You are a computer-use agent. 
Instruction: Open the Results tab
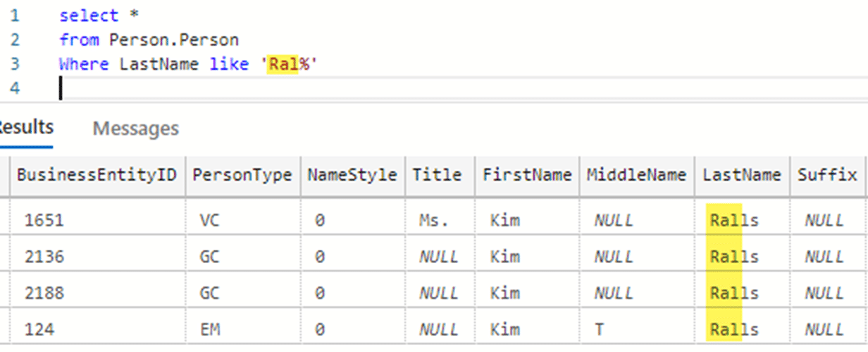25,128
